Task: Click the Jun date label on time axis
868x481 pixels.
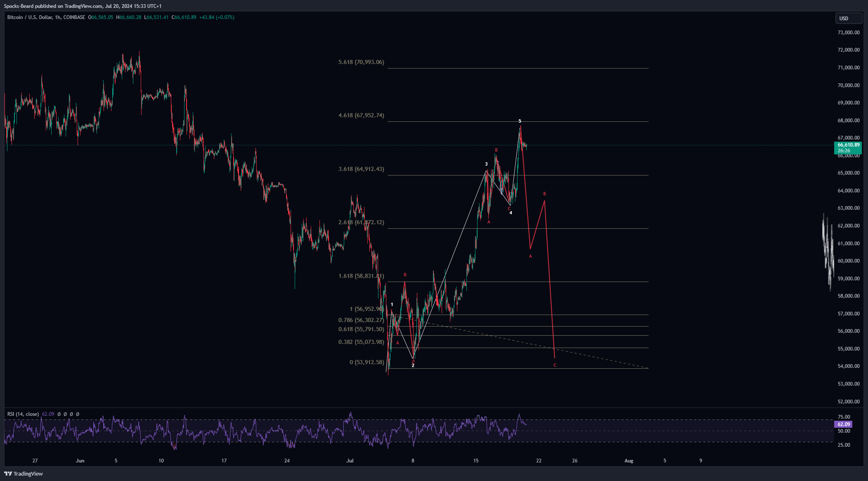Action: 80,461
